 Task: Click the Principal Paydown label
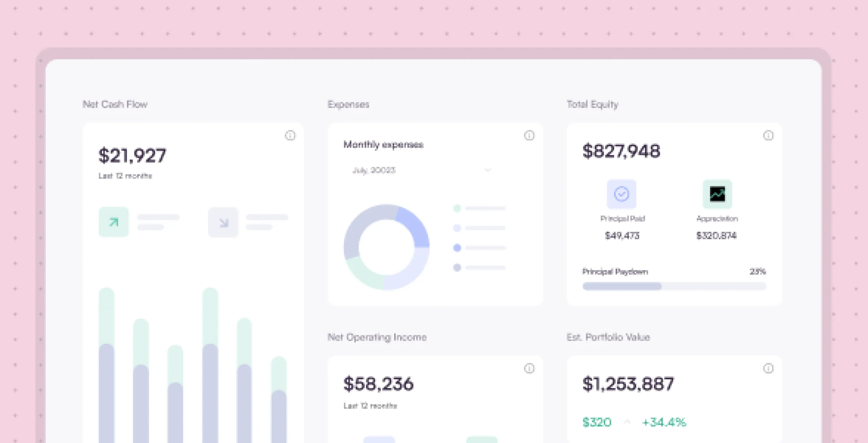615,272
